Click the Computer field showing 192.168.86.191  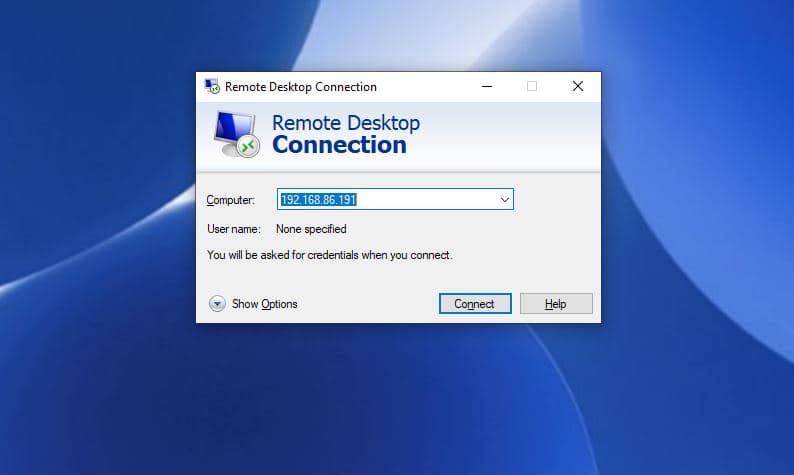pyautogui.click(x=395, y=199)
